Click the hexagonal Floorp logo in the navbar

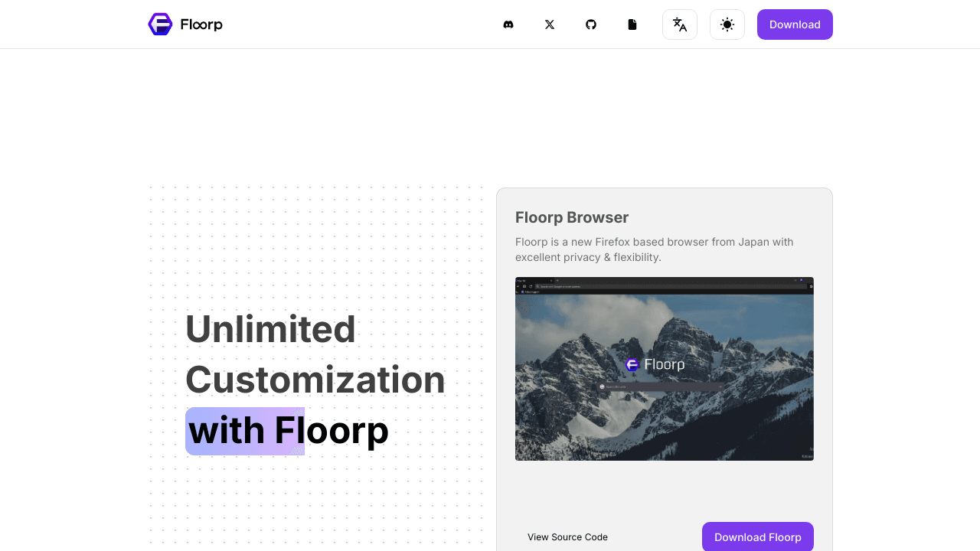(160, 24)
